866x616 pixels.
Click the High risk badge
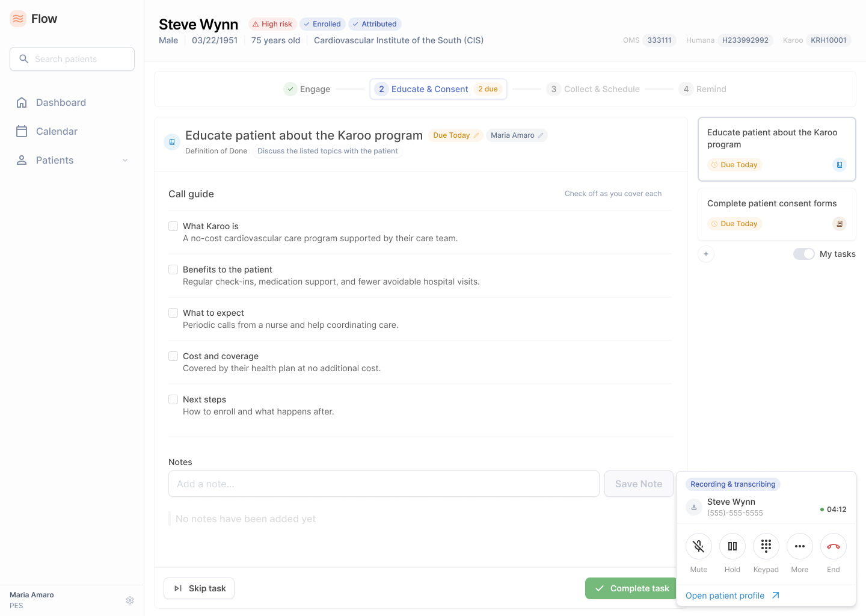(272, 24)
